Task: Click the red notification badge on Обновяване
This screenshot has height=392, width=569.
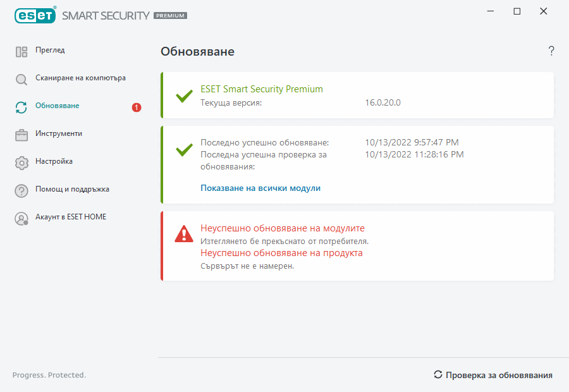Action: 137,107
